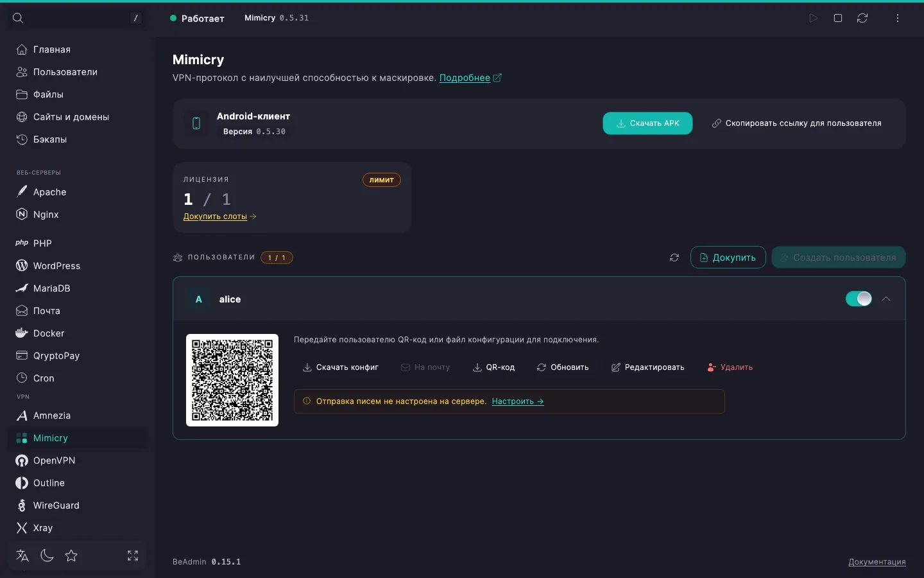Change interface language with translate icon

tap(22, 556)
